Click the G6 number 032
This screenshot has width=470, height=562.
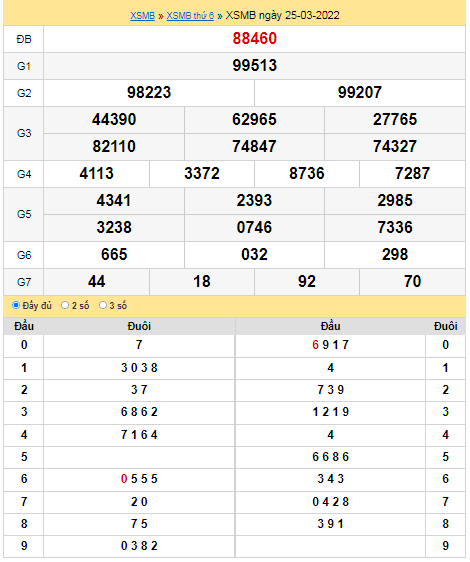(254, 254)
